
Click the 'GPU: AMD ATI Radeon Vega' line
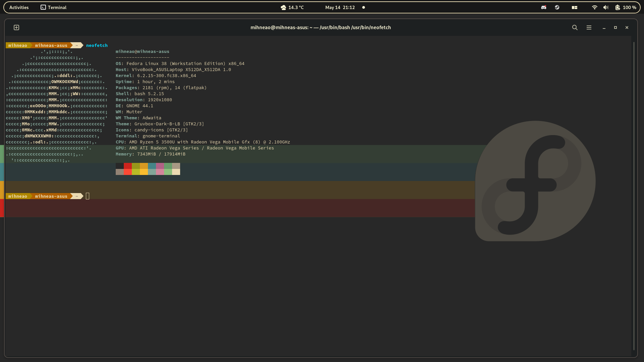195,148
